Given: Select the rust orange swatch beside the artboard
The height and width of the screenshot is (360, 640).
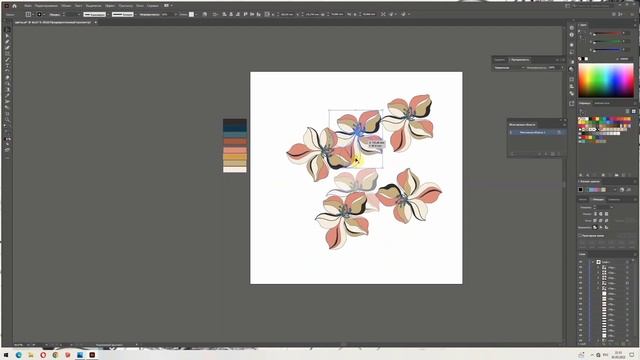Looking at the screenshot, I should pos(235,142).
